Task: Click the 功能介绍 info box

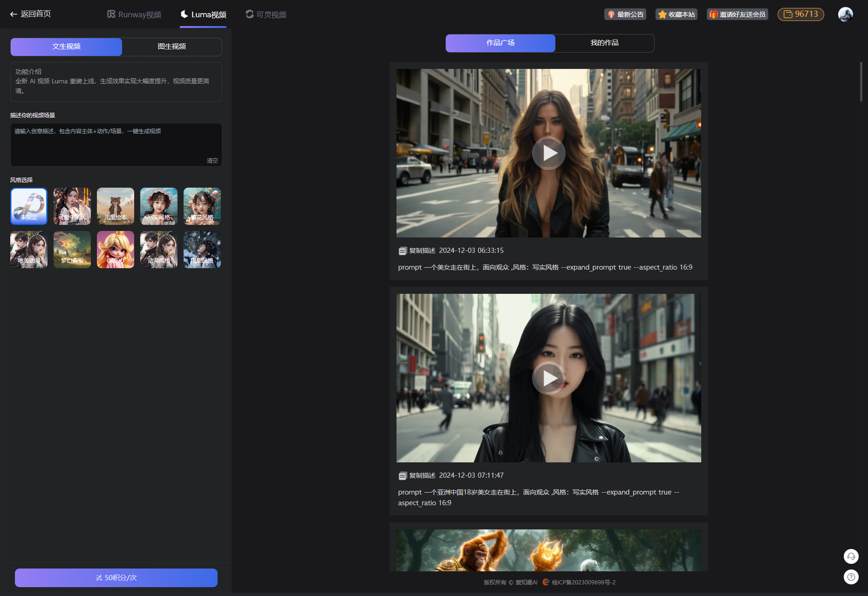Action: tap(116, 82)
